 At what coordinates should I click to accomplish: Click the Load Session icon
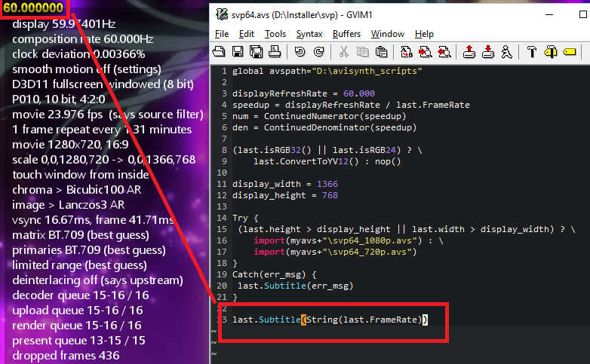[469, 52]
